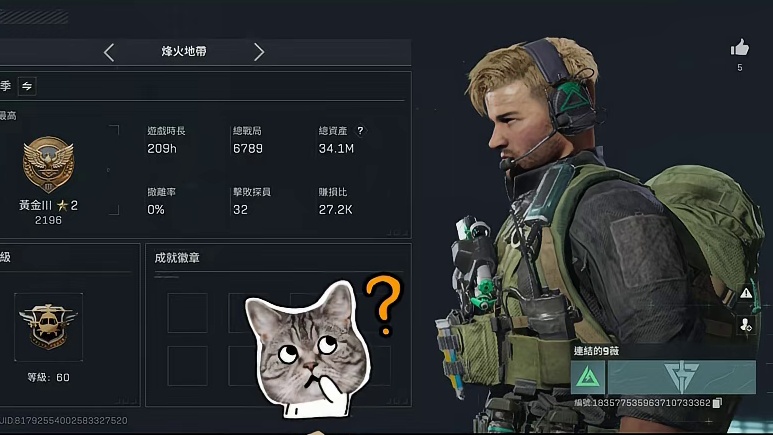This screenshot has width=773, height=435.
Task: Click the first empty achievement badge slot
Action: 187,313
